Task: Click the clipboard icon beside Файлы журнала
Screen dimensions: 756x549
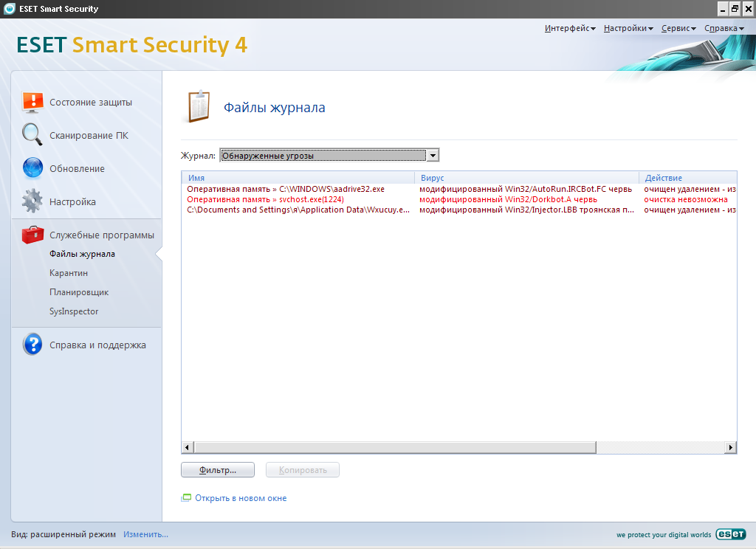Action: (198, 108)
